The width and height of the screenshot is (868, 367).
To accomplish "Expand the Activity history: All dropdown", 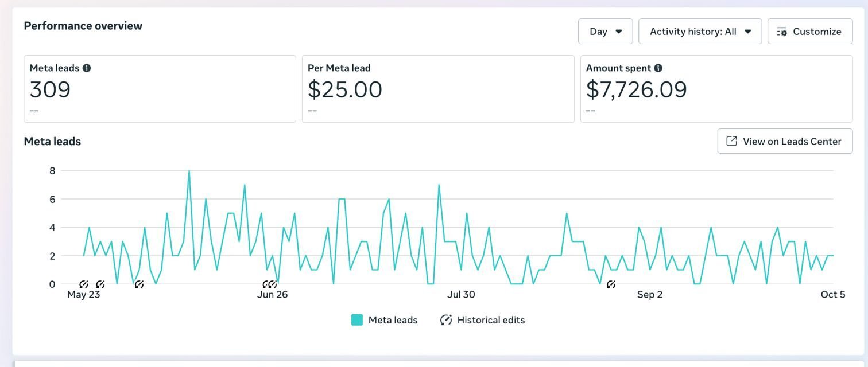I will [x=700, y=32].
